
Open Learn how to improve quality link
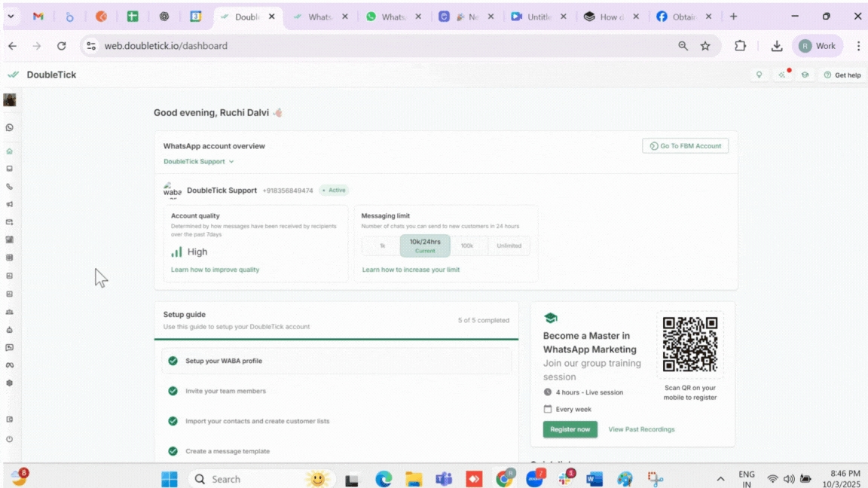pos(215,270)
